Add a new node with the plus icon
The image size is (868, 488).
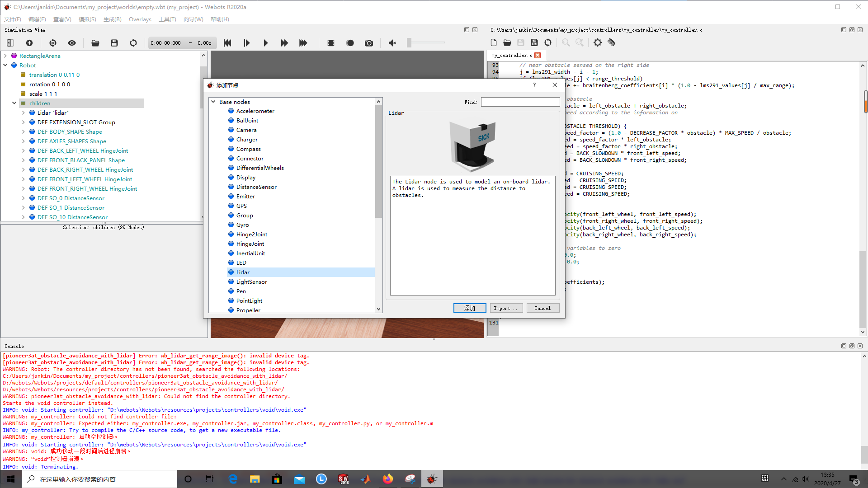pyautogui.click(x=29, y=42)
